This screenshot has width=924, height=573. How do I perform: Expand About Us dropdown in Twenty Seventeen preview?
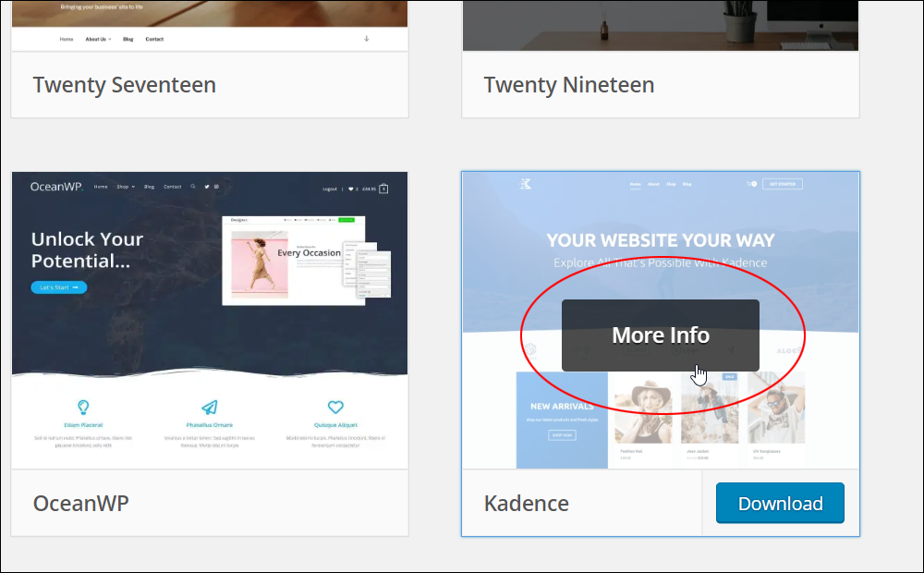pyautogui.click(x=98, y=39)
